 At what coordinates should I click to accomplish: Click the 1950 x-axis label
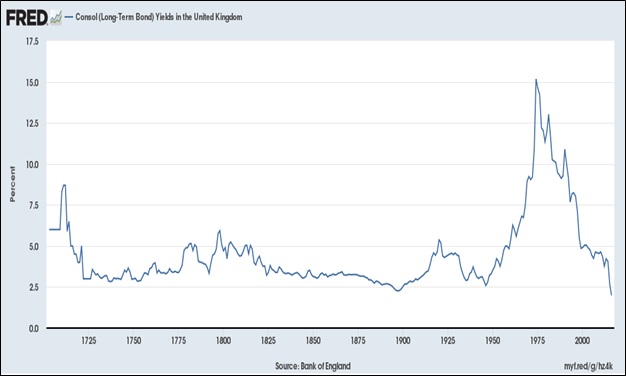pos(493,340)
